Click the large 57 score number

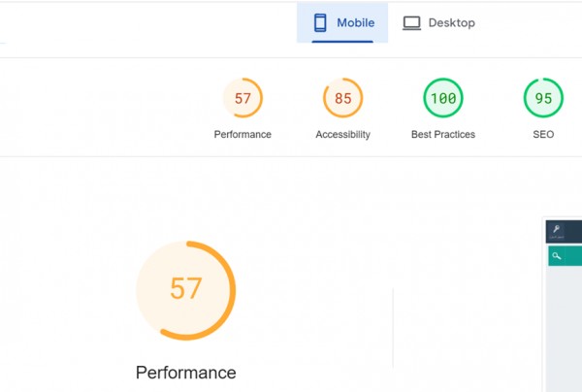(x=185, y=289)
